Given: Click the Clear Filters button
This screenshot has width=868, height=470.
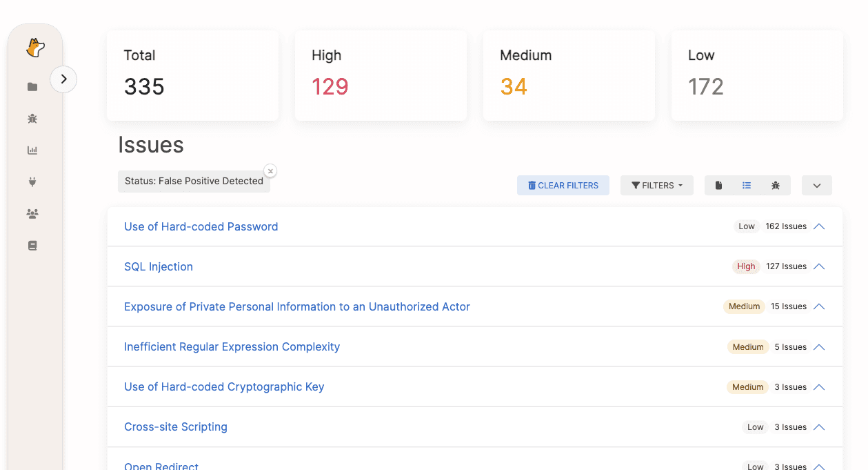Looking at the screenshot, I should click(x=563, y=186).
